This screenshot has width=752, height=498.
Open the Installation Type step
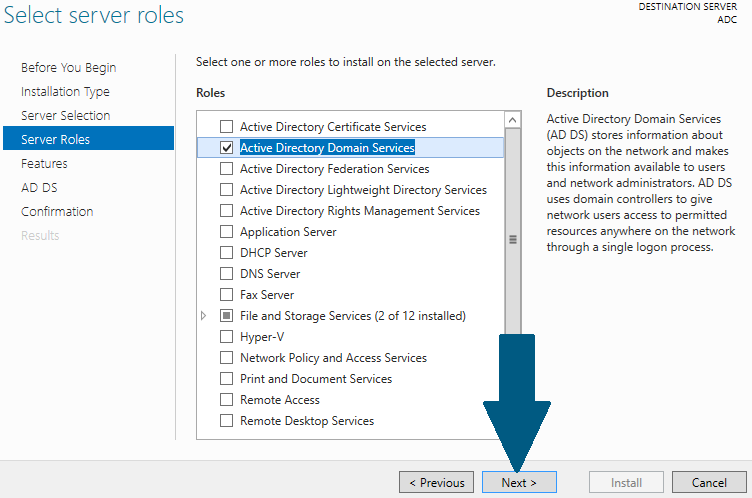(x=65, y=92)
